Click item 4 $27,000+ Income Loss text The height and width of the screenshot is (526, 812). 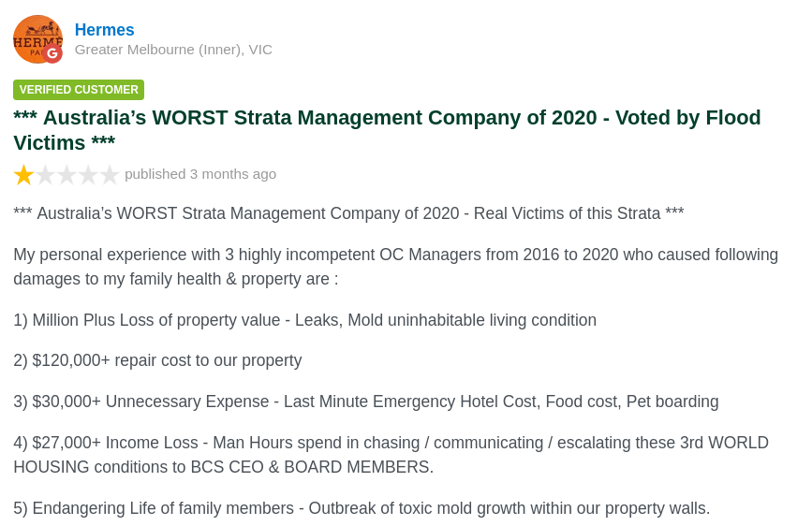pyautogui.click(x=391, y=455)
